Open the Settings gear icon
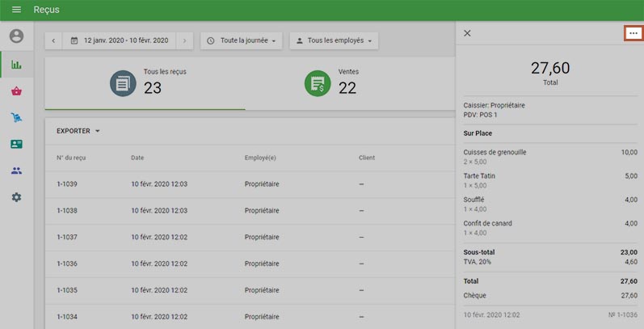This screenshot has height=329, width=644. pos(16,197)
